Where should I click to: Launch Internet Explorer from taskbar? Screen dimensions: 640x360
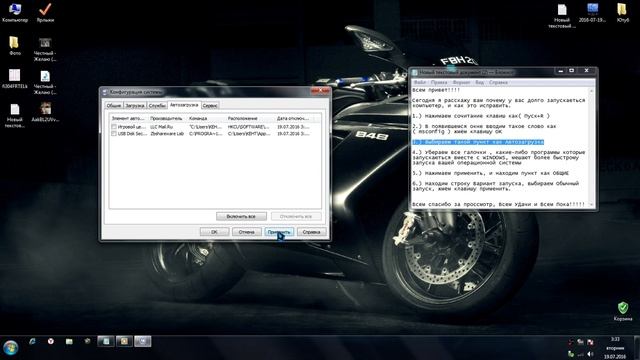[x=32, y=341]
